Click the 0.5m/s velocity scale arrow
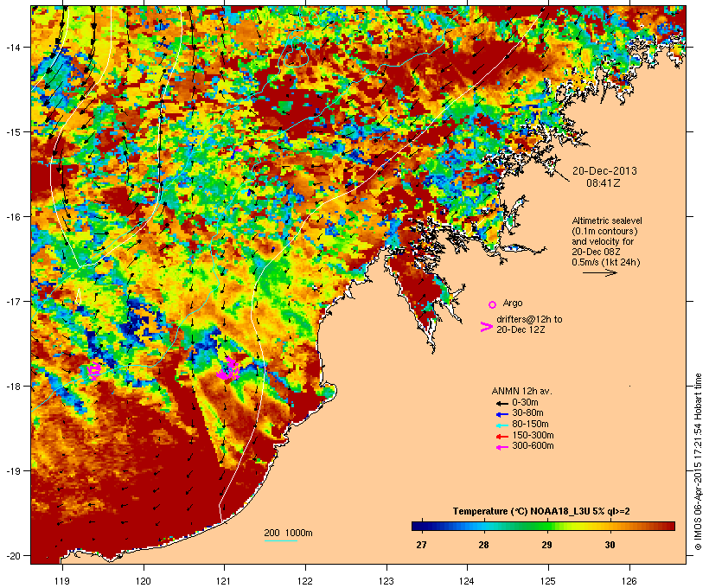 click(599, 272)
